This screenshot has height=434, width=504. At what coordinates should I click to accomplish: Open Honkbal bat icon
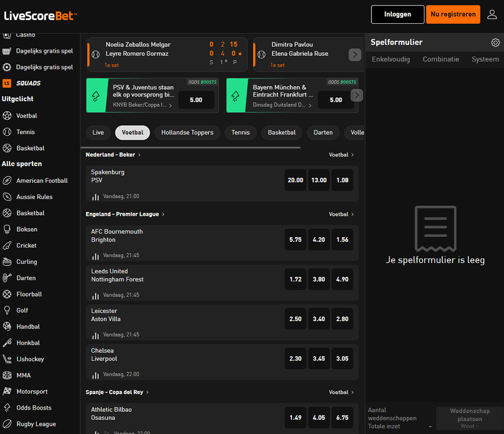7,343
